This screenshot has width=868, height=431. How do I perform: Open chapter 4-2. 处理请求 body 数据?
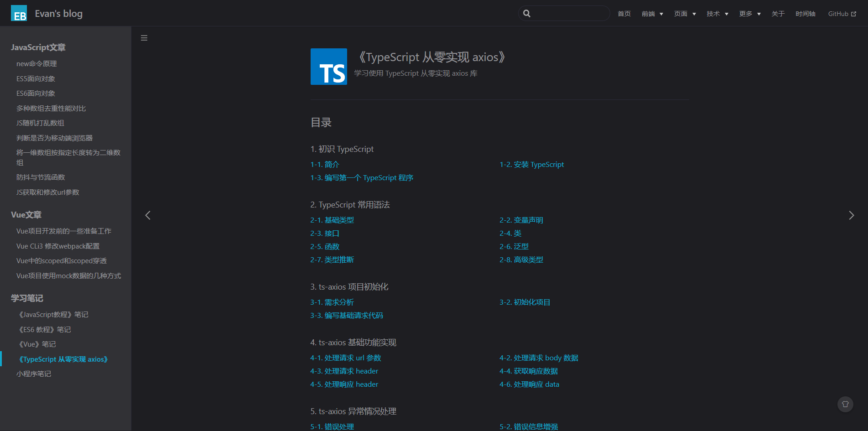click(x=539, y=358)
